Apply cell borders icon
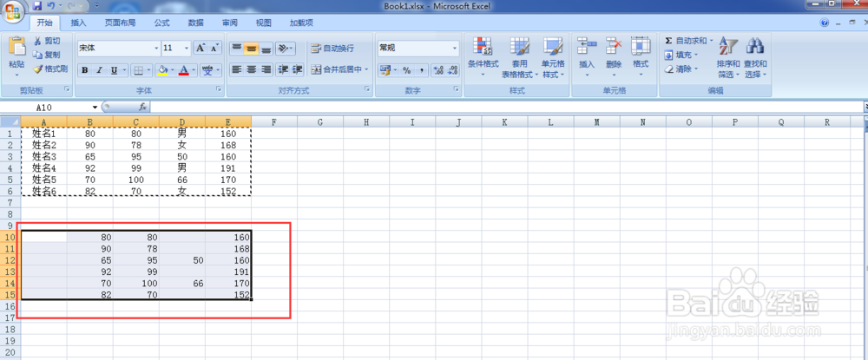 click(138, 70)
